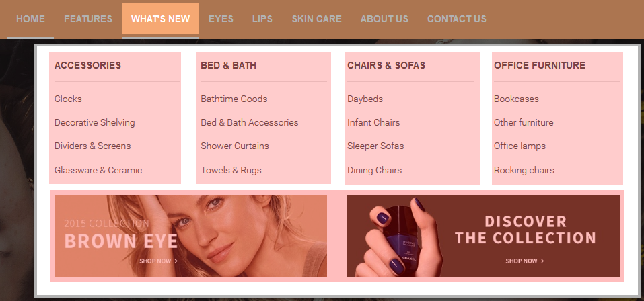Select the Bookcases link under Office Furniture
This screenshot has height=301, width=644.
point(516,99)
